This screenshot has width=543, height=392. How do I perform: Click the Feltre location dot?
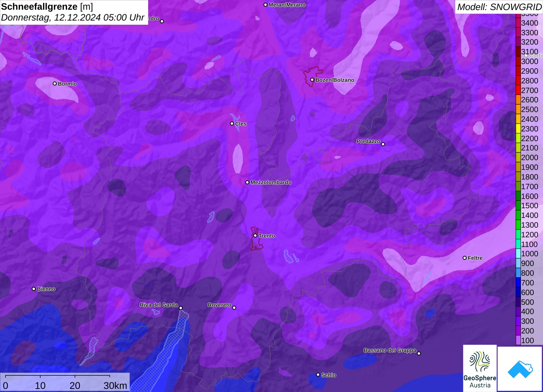[465, 258]
